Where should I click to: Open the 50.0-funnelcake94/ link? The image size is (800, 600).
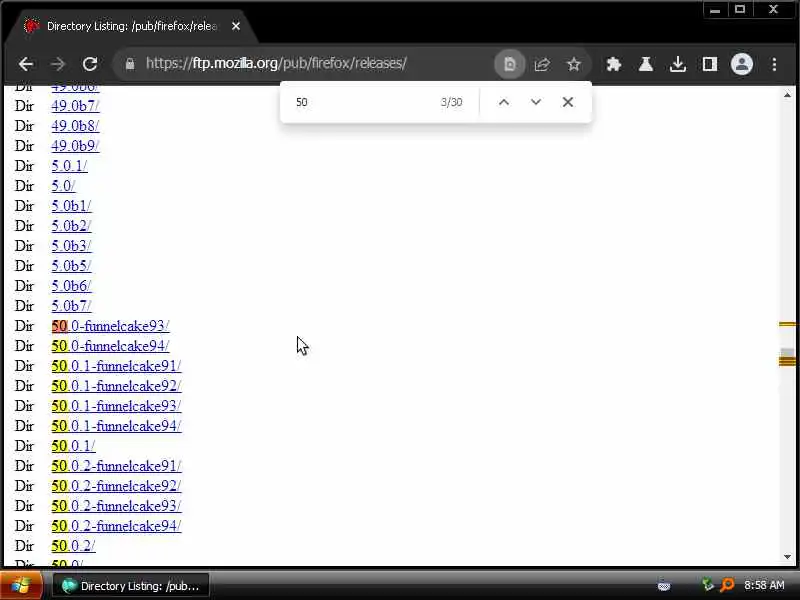click(x=111, y=345)
